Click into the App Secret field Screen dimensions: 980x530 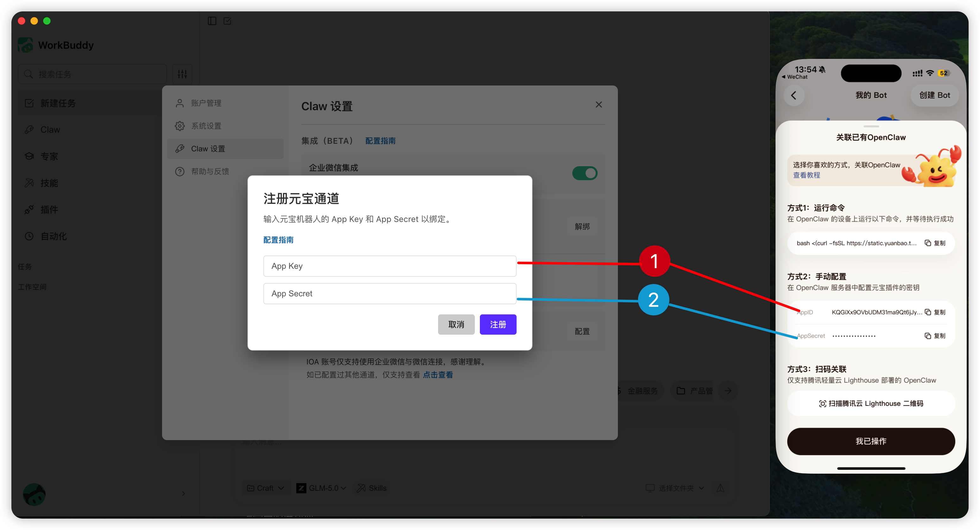click(x=390, y=293)
